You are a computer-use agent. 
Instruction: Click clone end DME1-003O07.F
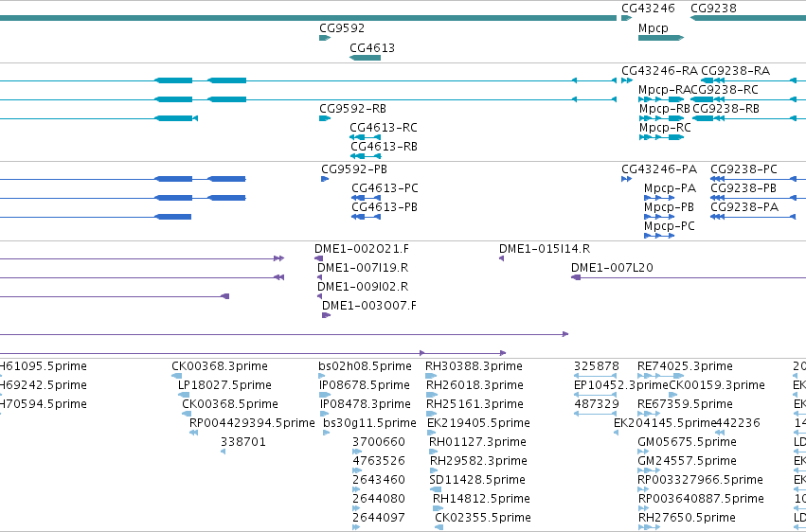327,315
